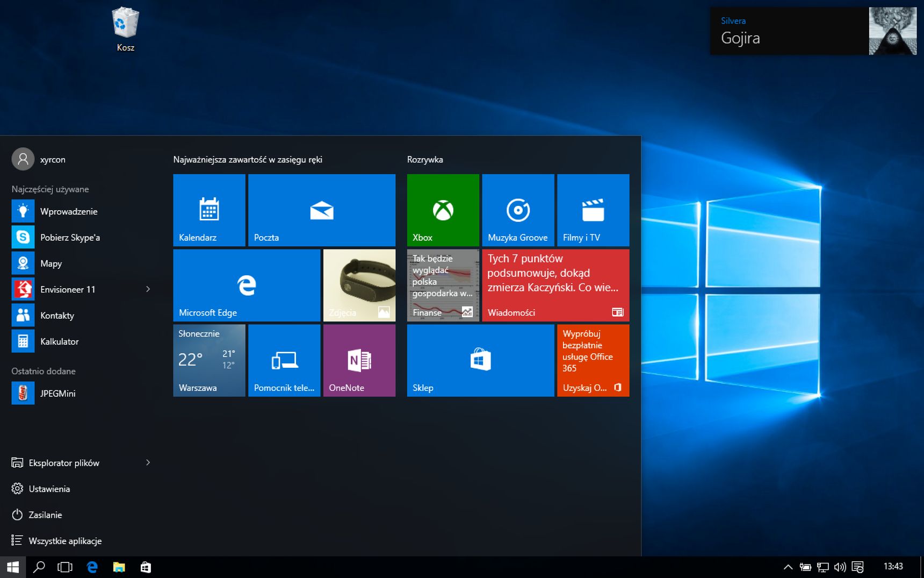
Task: Click the volume speaker tray icon
Action: click(x=840, y=567)
